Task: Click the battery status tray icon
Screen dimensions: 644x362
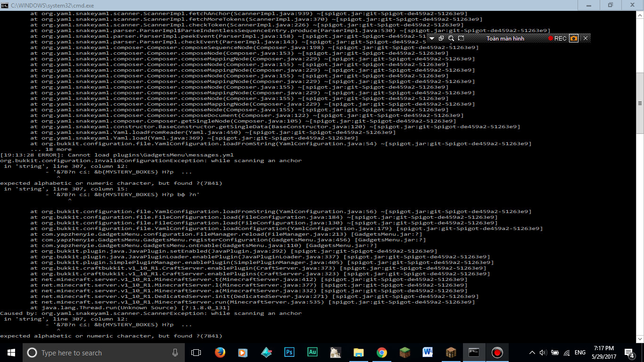Action: [x=555, y=353]
